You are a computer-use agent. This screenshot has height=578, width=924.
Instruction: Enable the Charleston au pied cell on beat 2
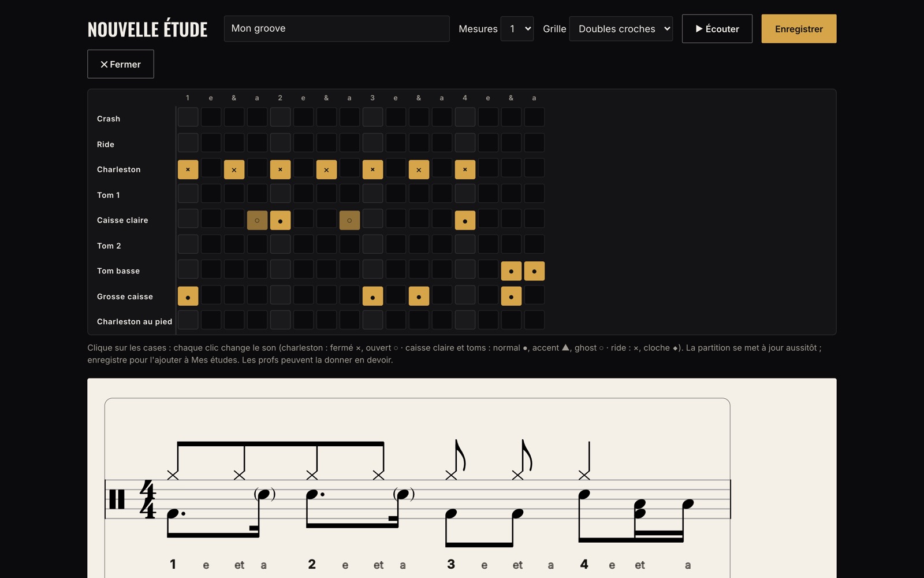click(x=280, y=320)
